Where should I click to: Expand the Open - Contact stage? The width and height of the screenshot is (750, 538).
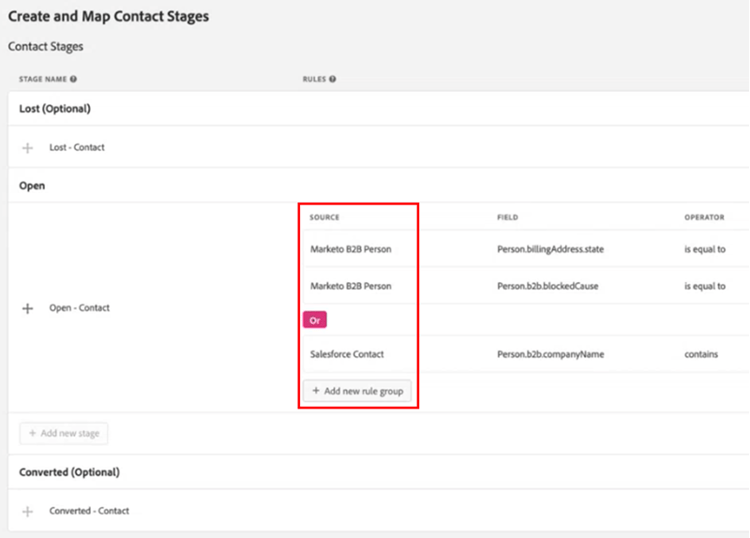pos(27,309)
